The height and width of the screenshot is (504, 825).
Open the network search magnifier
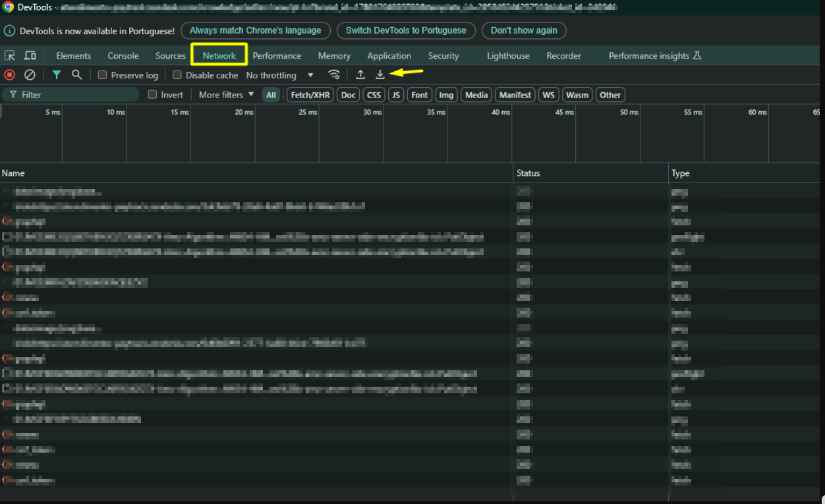(76, 75)
